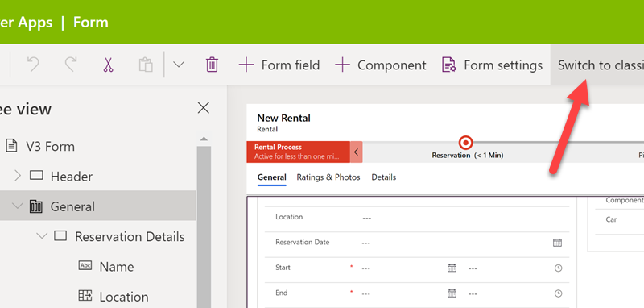Open the paste options dropdown chevron
The height and width of the screenshot is (308, 644).
pos(178,65)
